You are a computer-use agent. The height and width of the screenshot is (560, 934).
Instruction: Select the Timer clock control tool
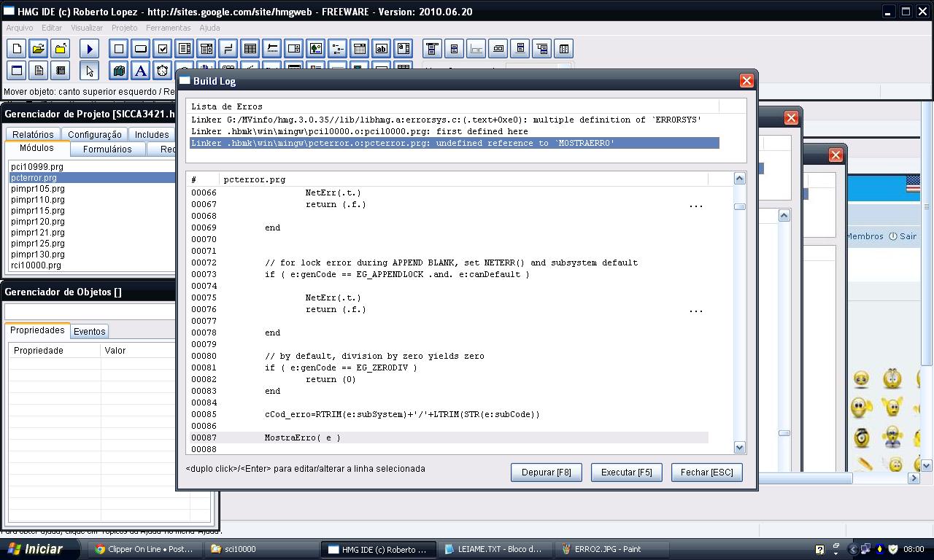click(163, 71)
